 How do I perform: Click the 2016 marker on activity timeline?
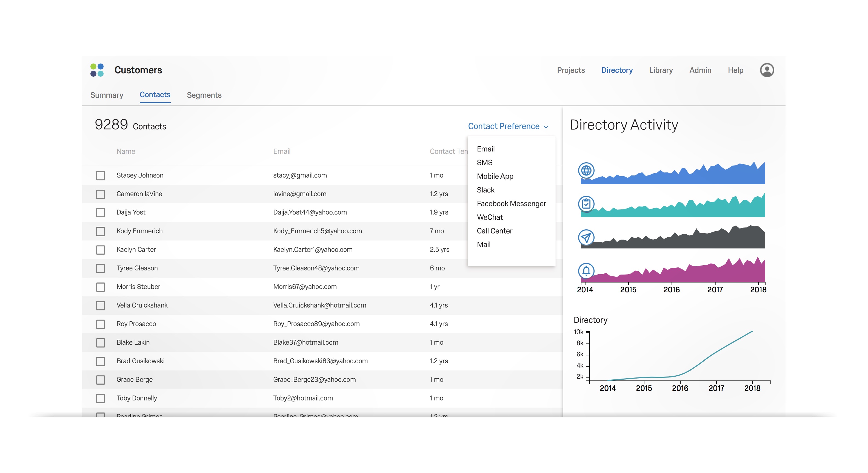pyautogui.click(x=671, y=290)
